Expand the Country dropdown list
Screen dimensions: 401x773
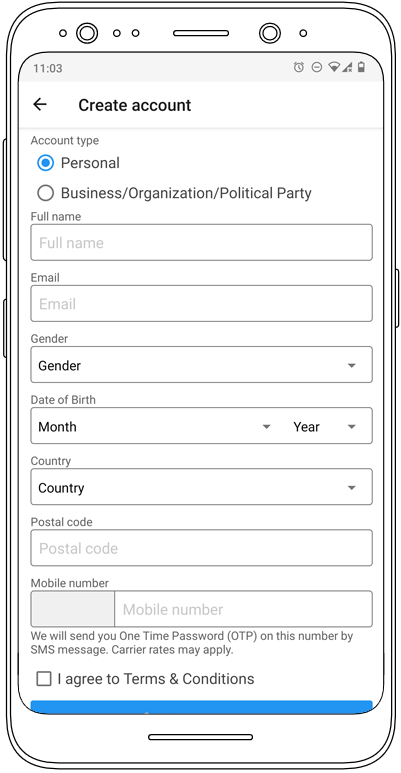[201, 487]
